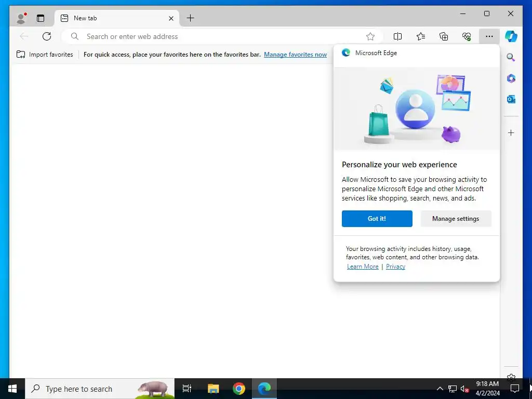Open File Explorer from taskbar

coord(213,389)
